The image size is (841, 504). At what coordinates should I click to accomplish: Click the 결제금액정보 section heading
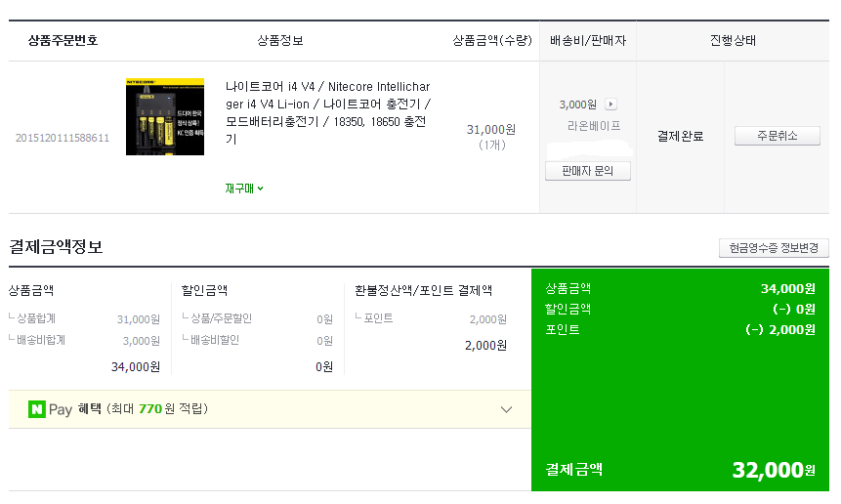tap(56, 247)
